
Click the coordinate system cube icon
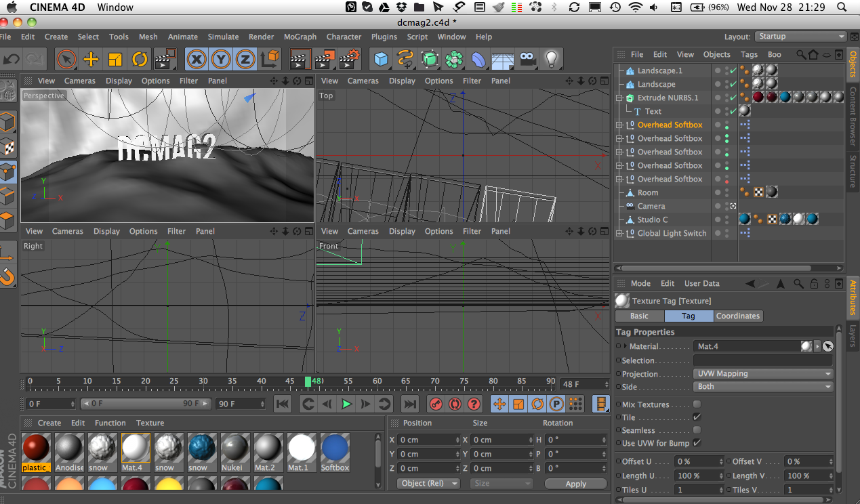click(270, 59)
